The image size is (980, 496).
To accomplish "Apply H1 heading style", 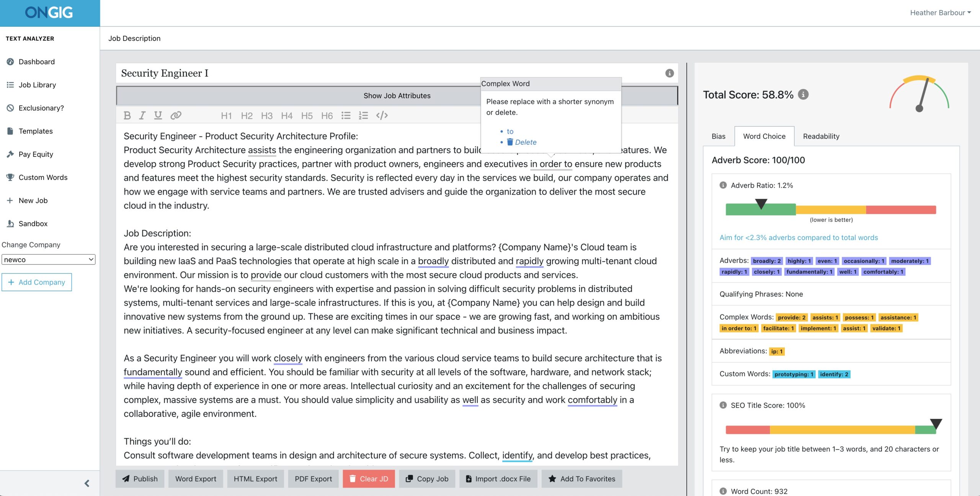I will tap(226, 116).
